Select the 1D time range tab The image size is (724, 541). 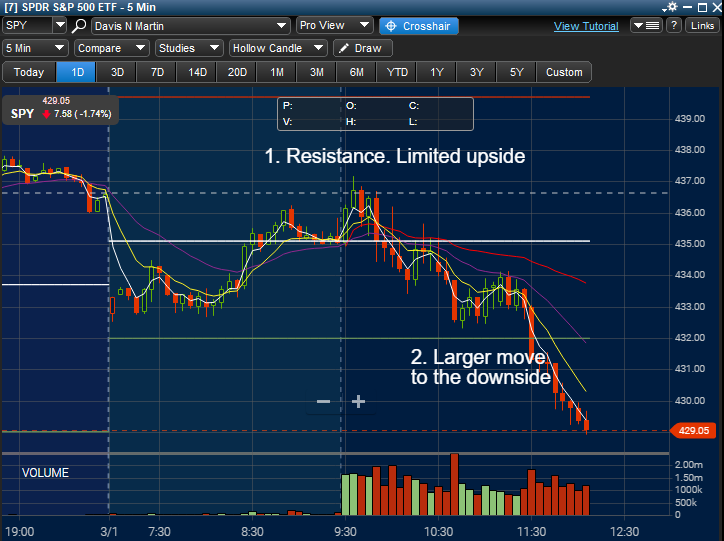point(76,72)
